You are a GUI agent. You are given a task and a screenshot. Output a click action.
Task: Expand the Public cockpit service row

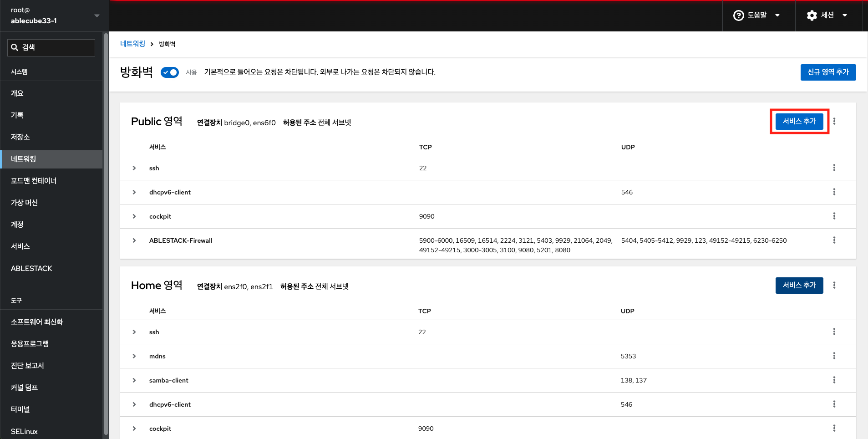134,216
